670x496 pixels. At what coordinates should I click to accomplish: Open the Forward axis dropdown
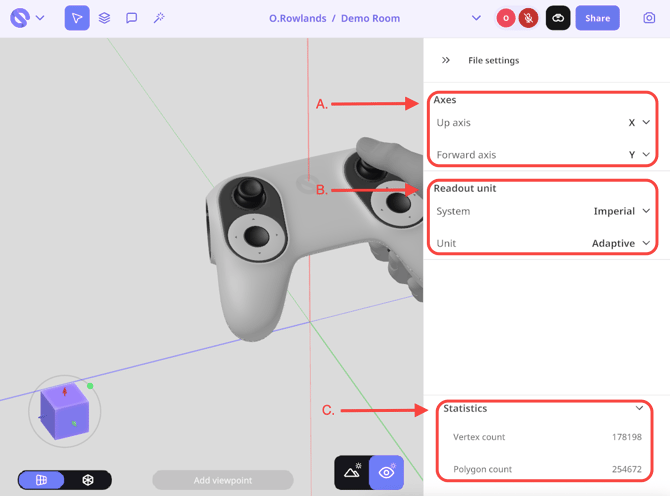(639, 155)
